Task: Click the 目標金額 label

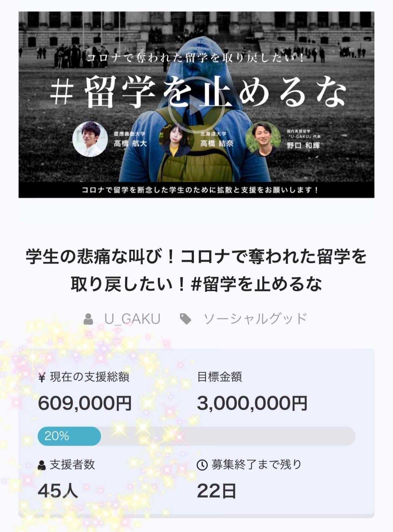Action: coord(220,377)
